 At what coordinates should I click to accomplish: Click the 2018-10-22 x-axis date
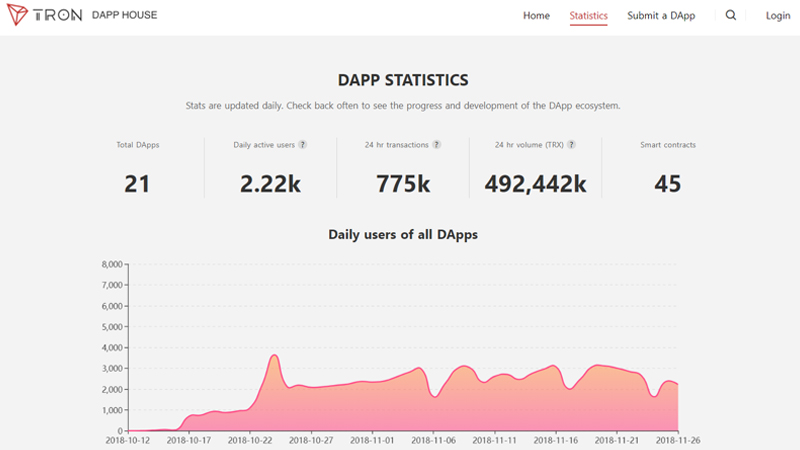click(x=250, y=440)
